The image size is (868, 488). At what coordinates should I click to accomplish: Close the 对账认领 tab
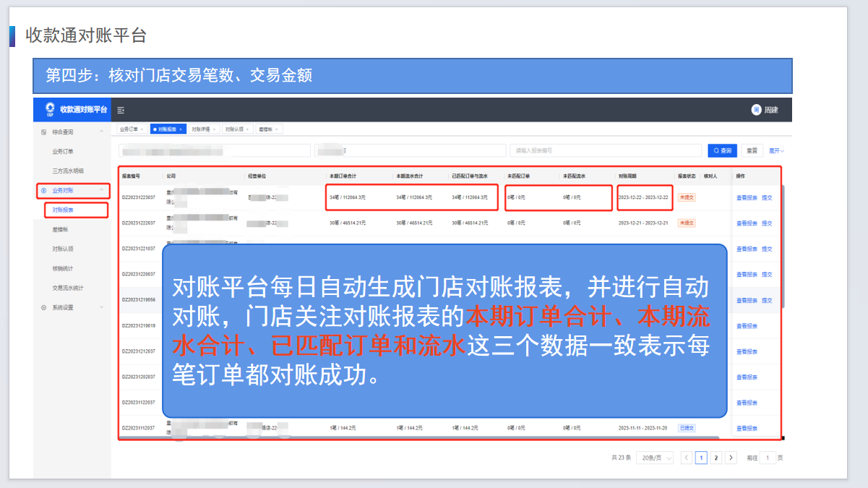247,129
